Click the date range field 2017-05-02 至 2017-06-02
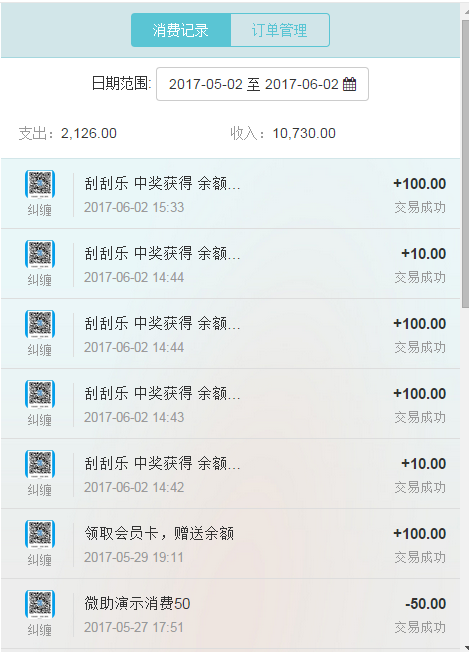 [x=262, y=84]
